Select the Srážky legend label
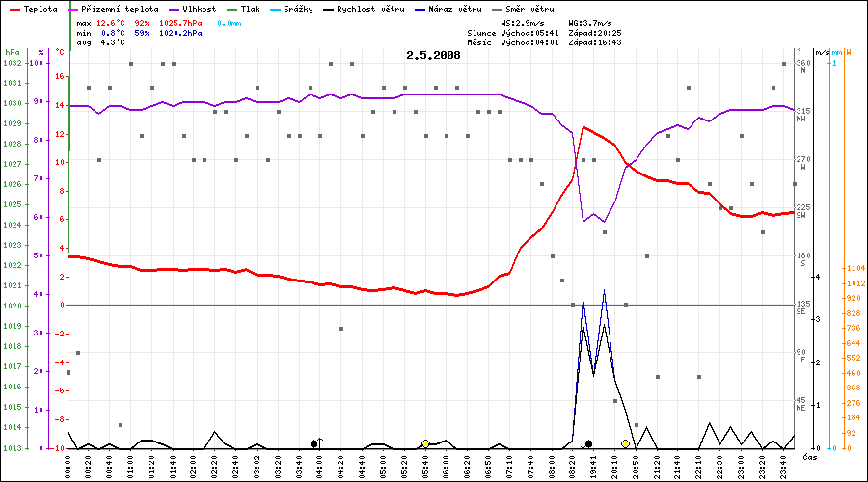Screen dimensions: 868x482 tap(298, 9)
